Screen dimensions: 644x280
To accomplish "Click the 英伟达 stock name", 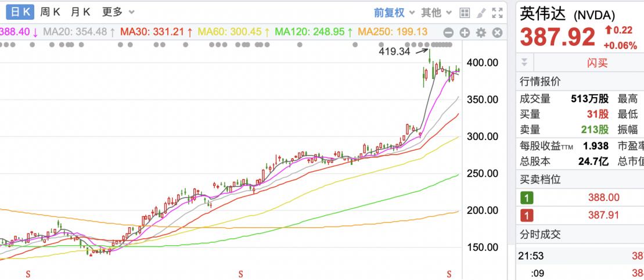I will pos(544,14).
